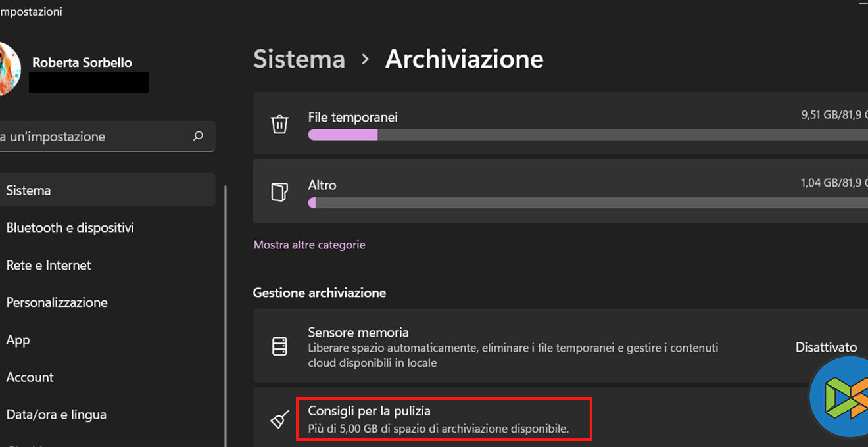
Task: Select Personalizzazione in the sidebar
Action: 57,302
